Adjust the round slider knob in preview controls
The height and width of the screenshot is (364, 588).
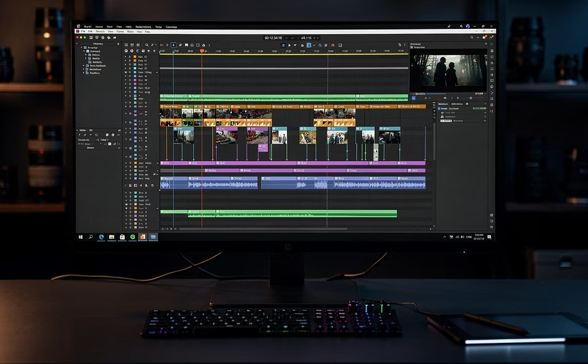[471, 98]
